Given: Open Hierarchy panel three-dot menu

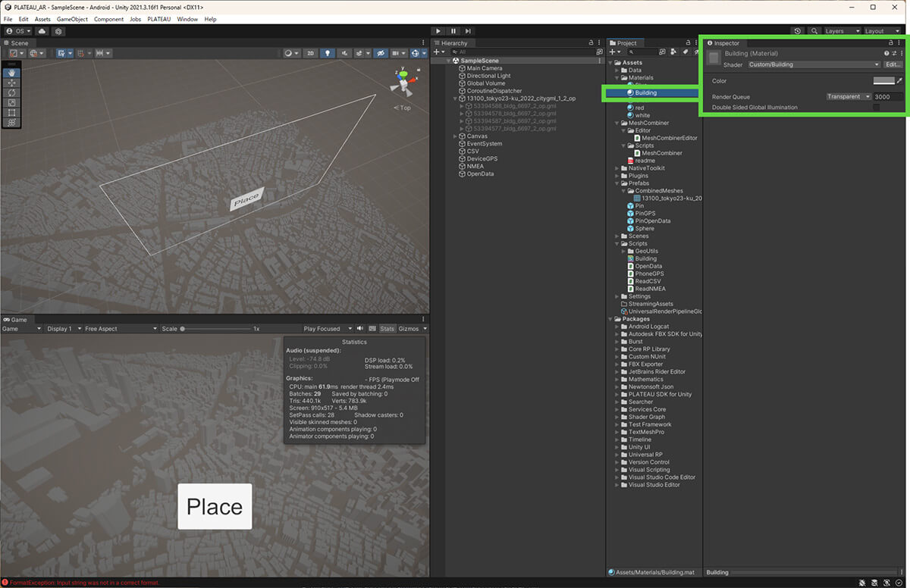Looking at the screenshot, I should (600, 43).
